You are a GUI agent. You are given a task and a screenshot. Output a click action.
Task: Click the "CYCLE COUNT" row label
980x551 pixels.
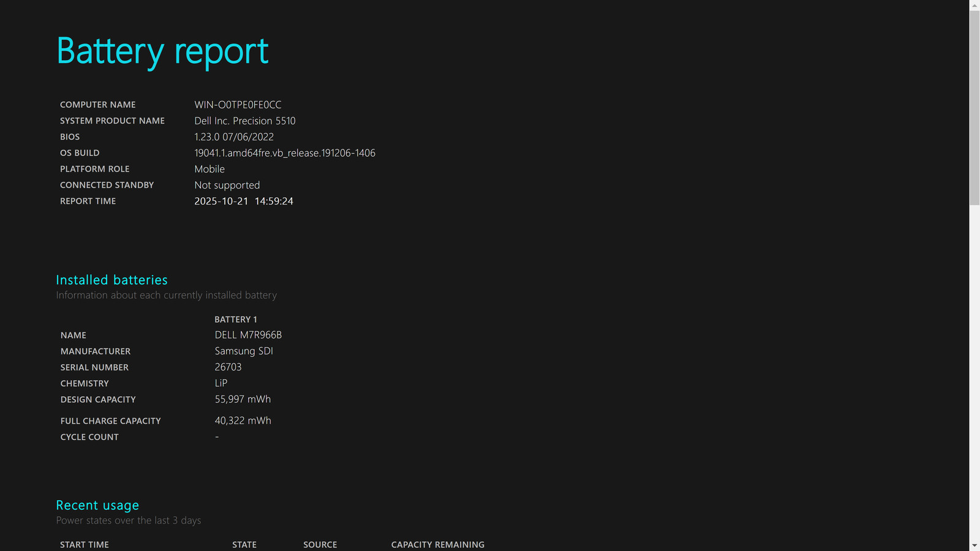tap(89, 437)
